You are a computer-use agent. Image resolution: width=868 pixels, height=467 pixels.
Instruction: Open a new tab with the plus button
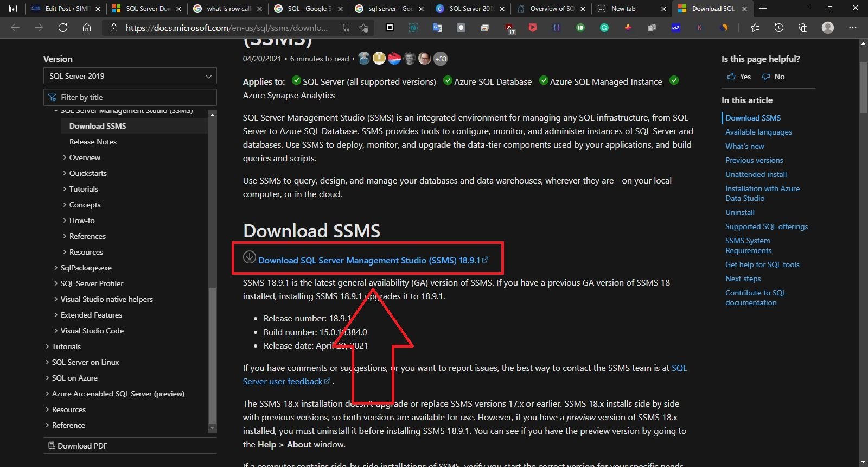pyautogui.click(x=763, y=8)
